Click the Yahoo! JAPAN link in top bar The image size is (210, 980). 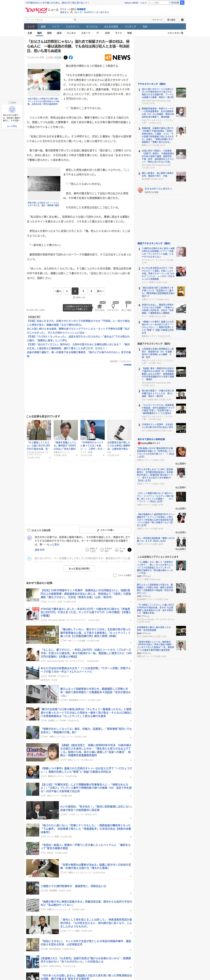coord(131,3)
